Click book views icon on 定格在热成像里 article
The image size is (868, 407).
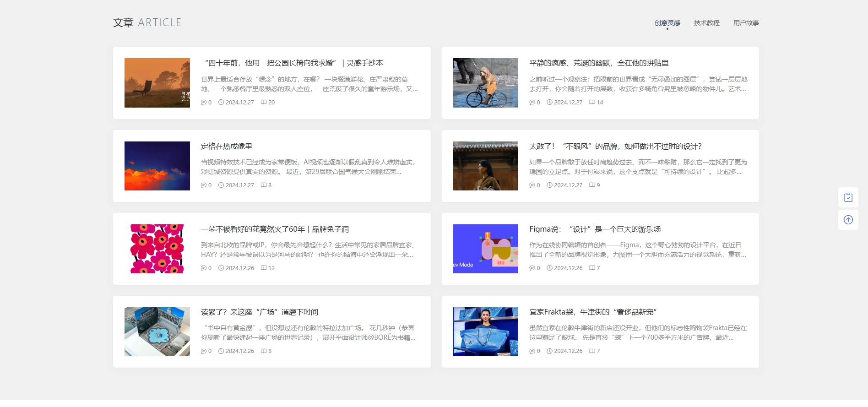click(x=264, y=185)
